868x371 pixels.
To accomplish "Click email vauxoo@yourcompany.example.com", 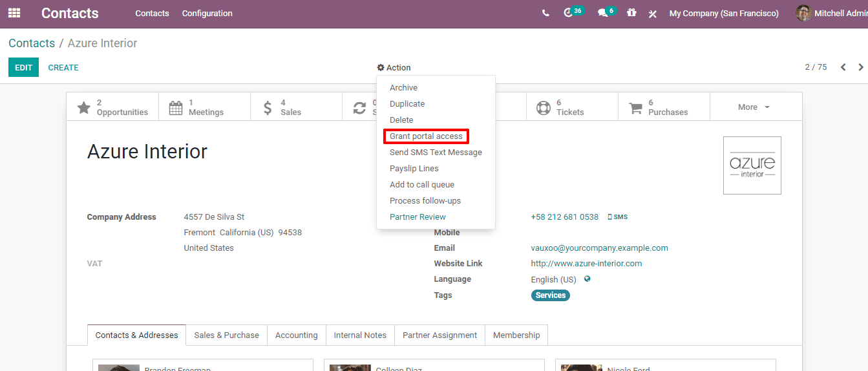I will click(x=599, y=248).
